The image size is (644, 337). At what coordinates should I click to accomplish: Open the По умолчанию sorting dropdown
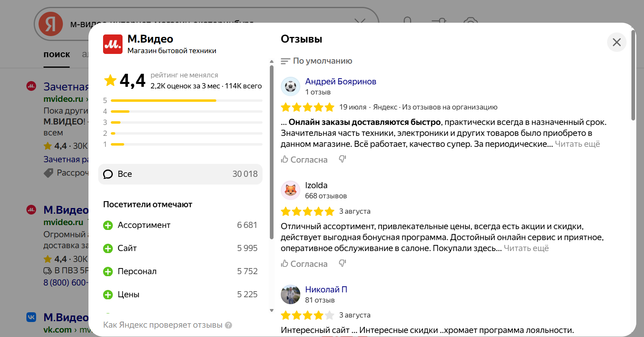[x=317, y=61]
